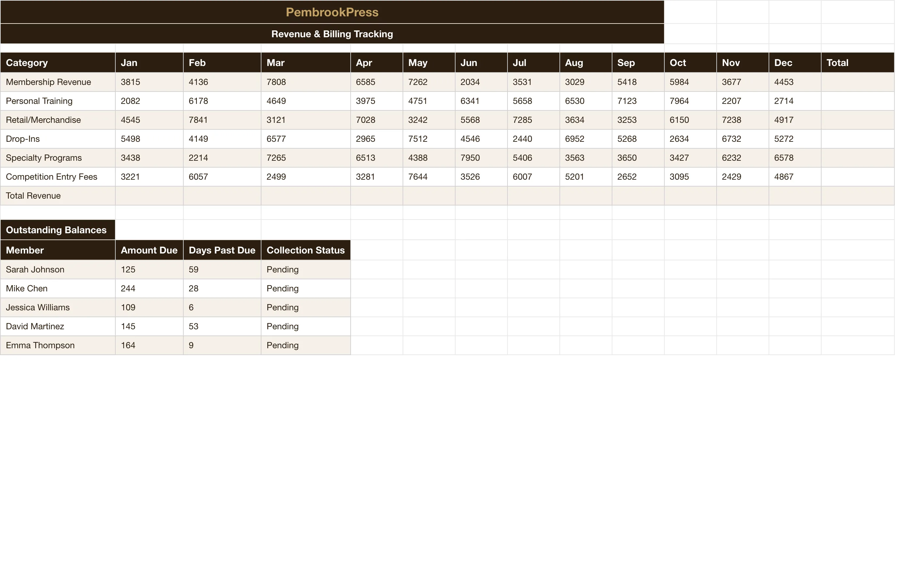This screenshot has width=915, height=588.
Task: Click the Revenue & Billing Tracking heading
Action: click(332, 34)
